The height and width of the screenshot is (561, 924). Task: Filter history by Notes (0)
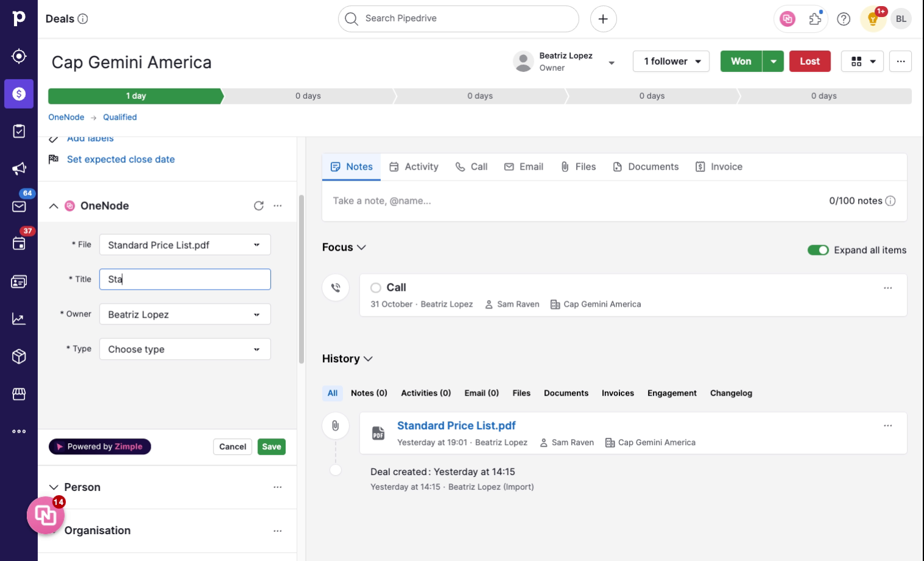click(369, 393)
